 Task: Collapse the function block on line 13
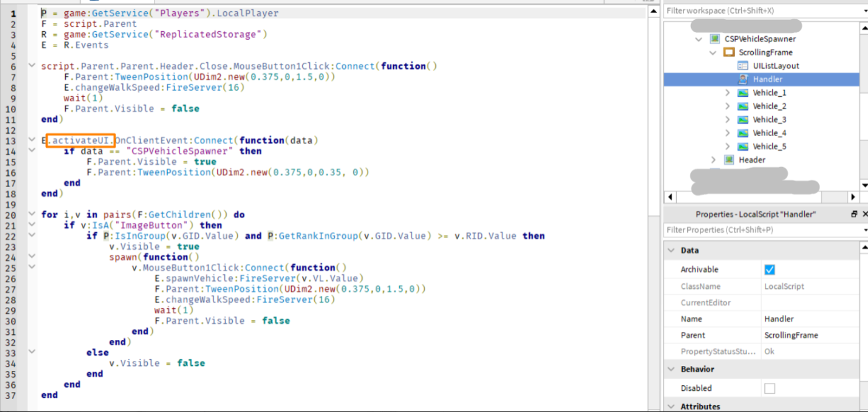pos(32,140)
